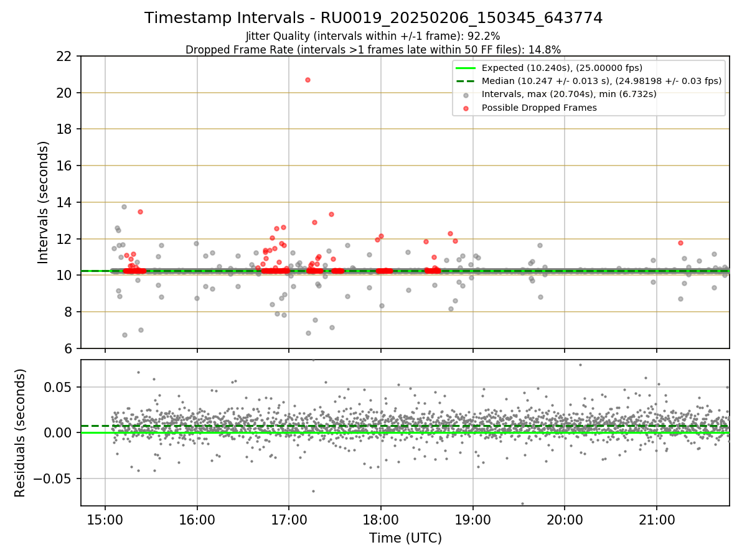This screenshot has height=560, width=747.
Task: Click the 21:00 x-axis tick label
Action: (x=657, y=520)
